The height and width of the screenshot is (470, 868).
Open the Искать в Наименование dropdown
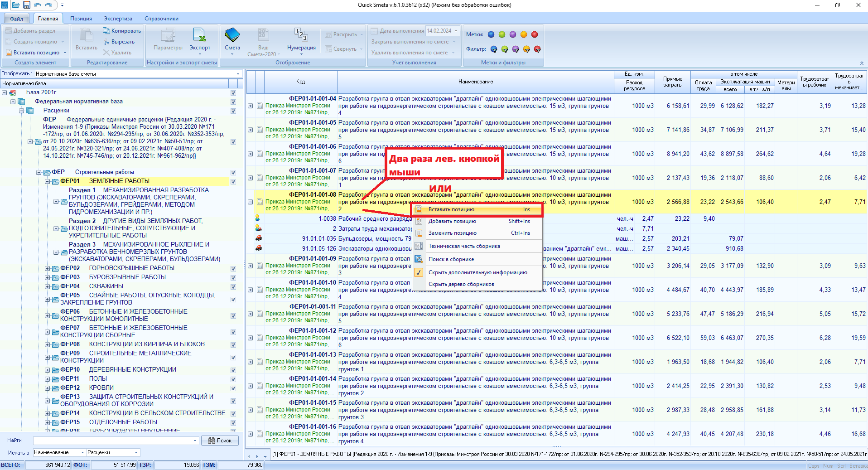point(82,452)
